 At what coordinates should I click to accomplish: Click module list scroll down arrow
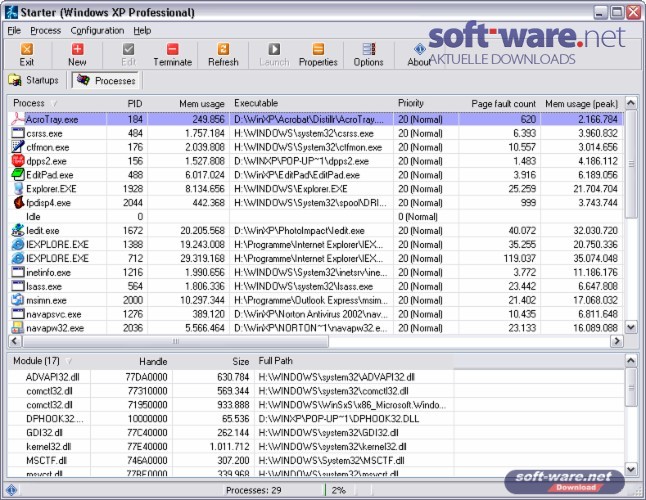(631, 469)
